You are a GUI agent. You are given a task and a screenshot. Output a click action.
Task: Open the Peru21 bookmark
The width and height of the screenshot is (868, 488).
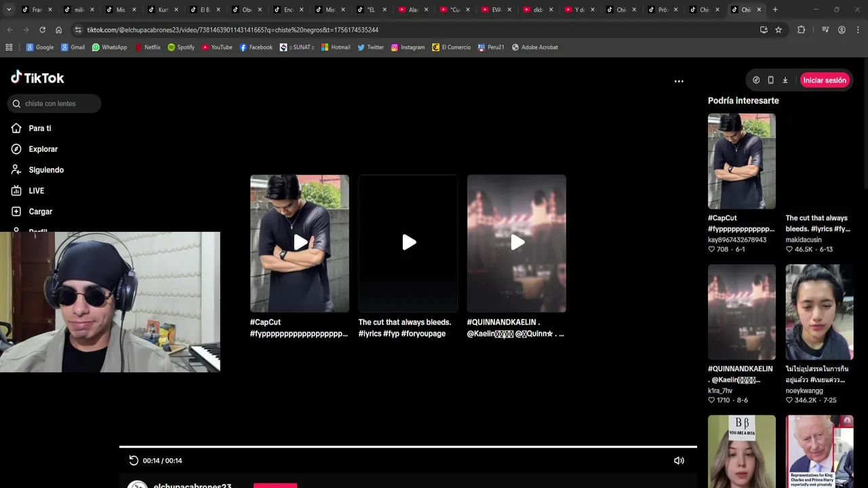[492, 47]
